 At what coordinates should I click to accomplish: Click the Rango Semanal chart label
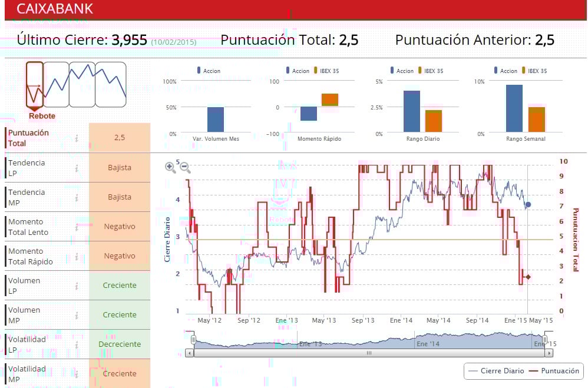(x=526, y=139)
